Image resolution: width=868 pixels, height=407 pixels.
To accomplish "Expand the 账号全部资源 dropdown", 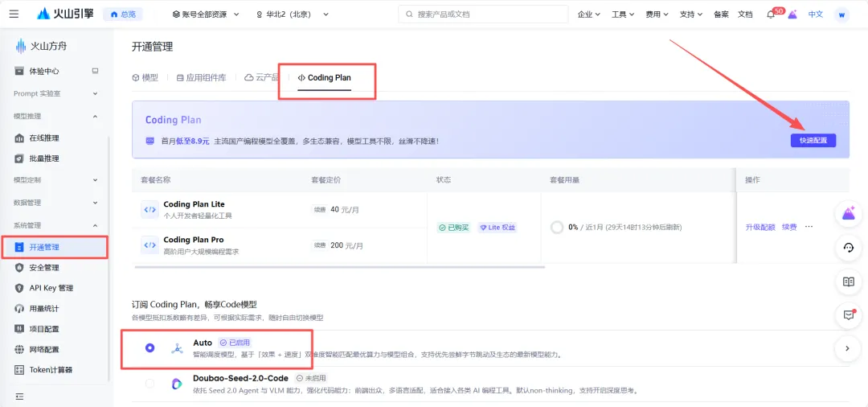I will coord(206,14).
